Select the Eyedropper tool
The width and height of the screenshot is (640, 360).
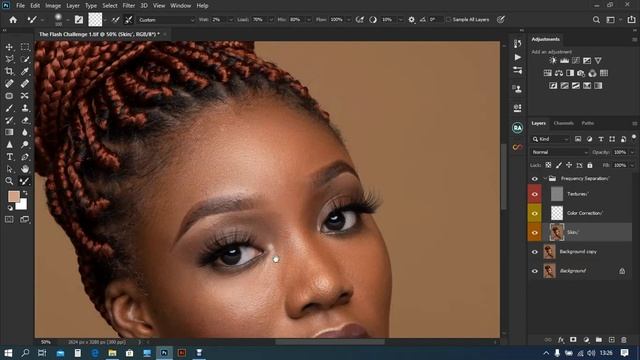tap(25, 71)
